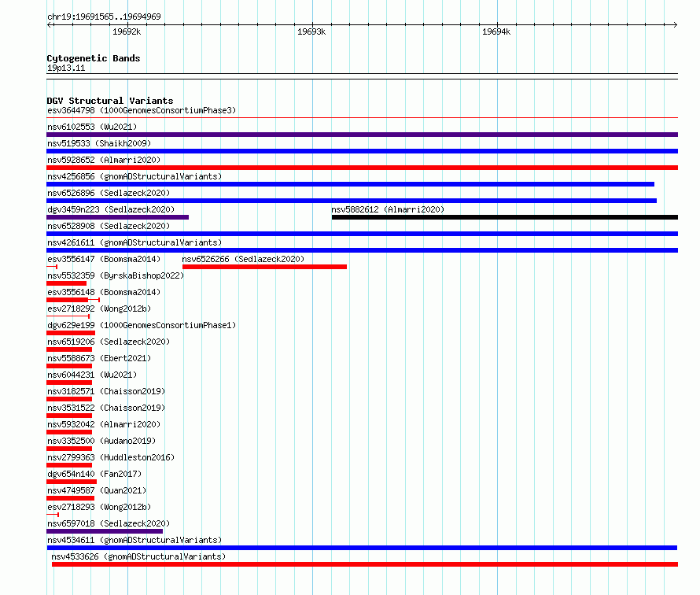Image resolution: width=700 pixels, height=595 pixels.
Task: Click dgv654n140 (Fan2017) label
Action: (x=94, y=474)
